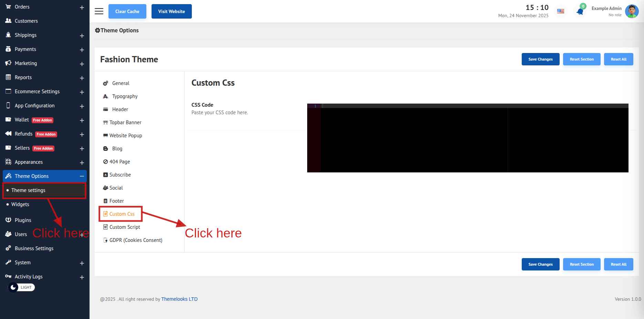This screenshot has height=319, width=644.
Task: Open the Custom Script tab
Action: click(x=125, y=227)
